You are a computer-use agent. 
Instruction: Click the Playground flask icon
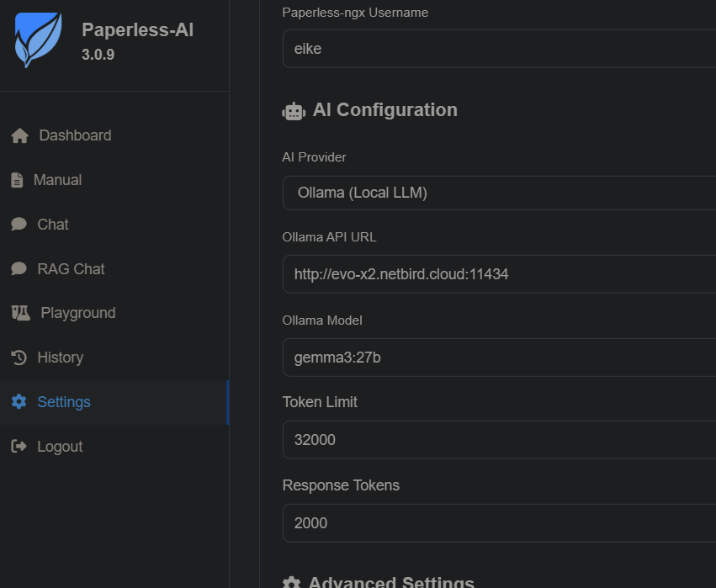click(20, 313)
